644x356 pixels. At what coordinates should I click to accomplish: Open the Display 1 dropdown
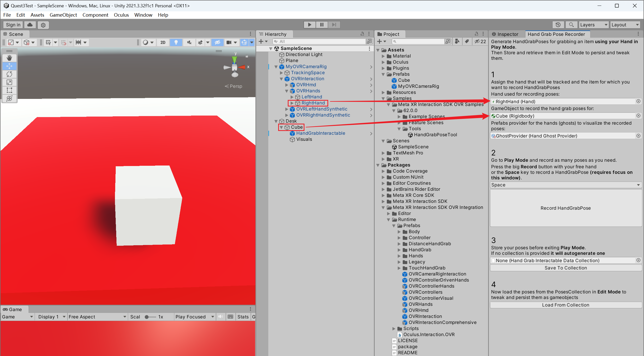pos(51,317)
